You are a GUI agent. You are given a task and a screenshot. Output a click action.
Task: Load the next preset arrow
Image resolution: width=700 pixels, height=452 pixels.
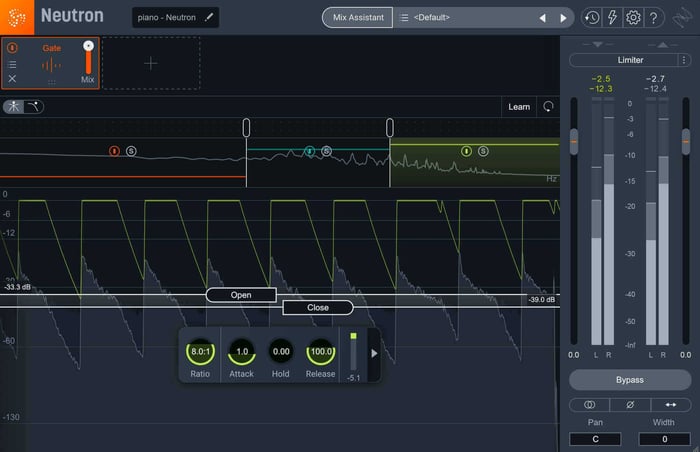pos(563,18)
